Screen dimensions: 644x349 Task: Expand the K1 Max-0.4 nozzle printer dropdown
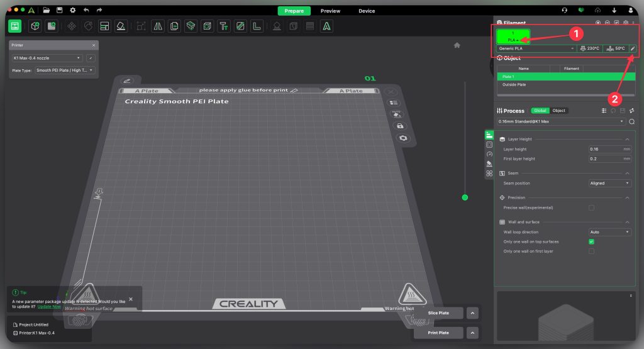point(48,58)
